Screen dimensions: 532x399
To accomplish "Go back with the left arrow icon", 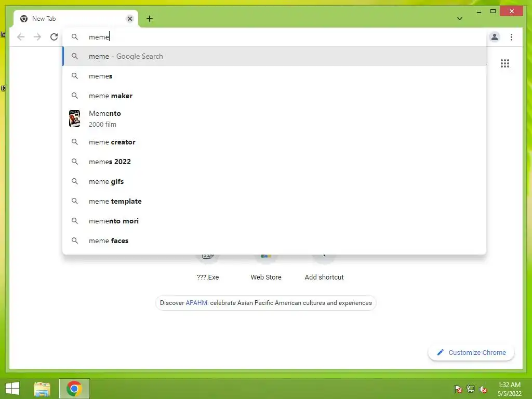I will point(21,37).
